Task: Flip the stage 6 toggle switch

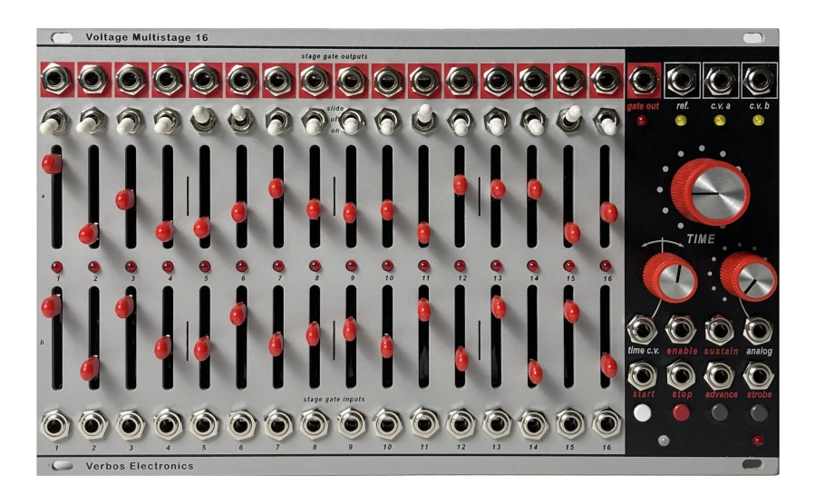Action: pos(240,120)
